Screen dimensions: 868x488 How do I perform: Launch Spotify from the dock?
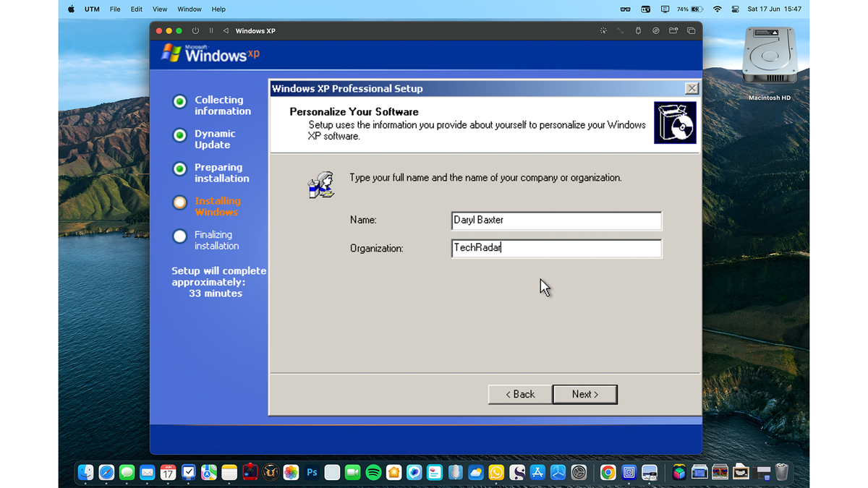(x=374, y=472)
